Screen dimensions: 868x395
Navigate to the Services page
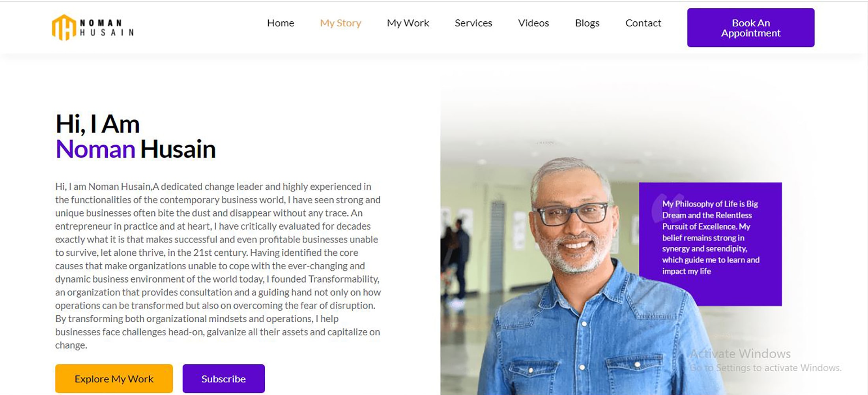473,23
